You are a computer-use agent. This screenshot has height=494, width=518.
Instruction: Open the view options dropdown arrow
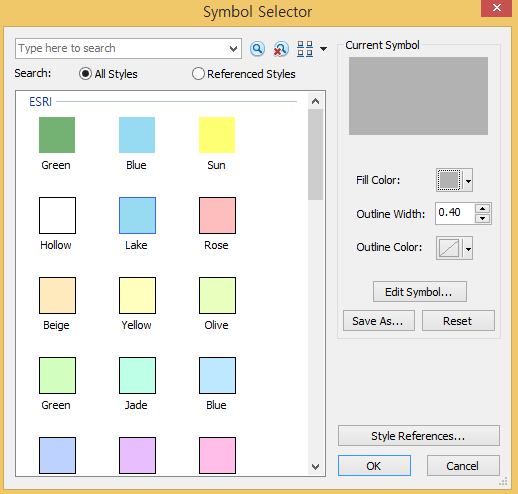tap(323, 49)
